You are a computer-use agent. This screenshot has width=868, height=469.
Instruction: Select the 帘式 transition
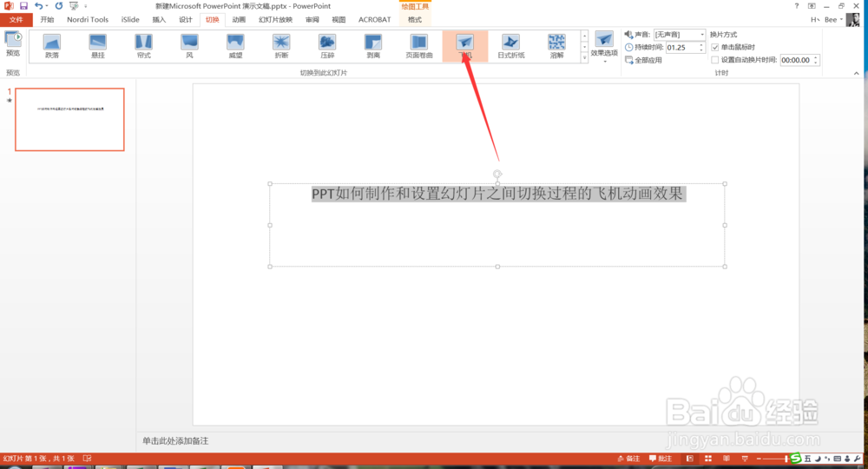click(144, 46)
